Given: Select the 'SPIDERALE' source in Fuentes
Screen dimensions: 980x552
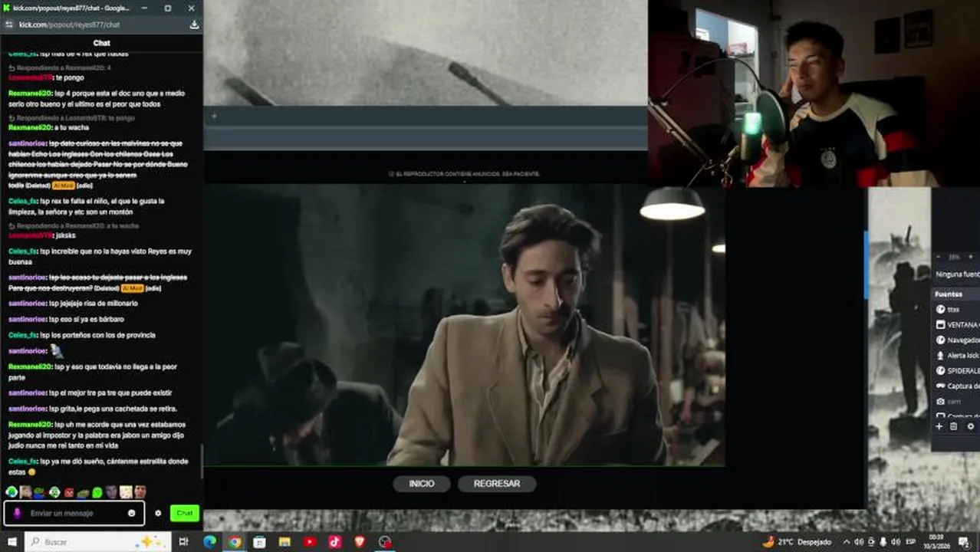Looking at the screenshot, I should click(x=956, y=370).
